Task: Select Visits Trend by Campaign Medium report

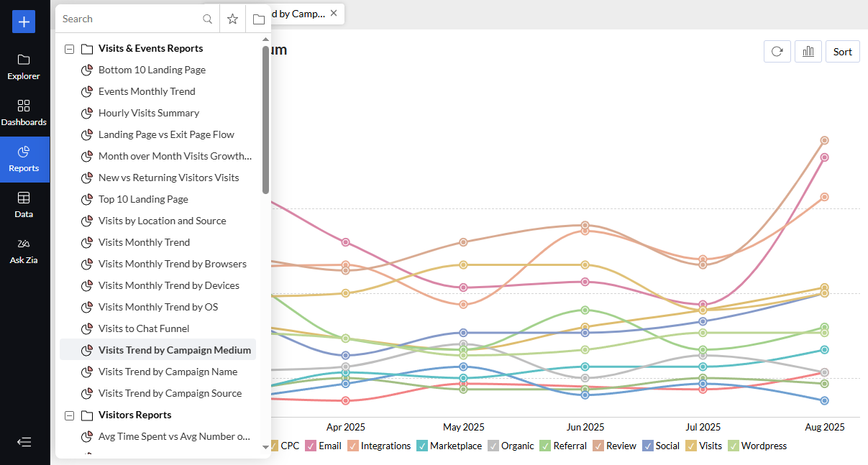Action: [x=157, y=350]
